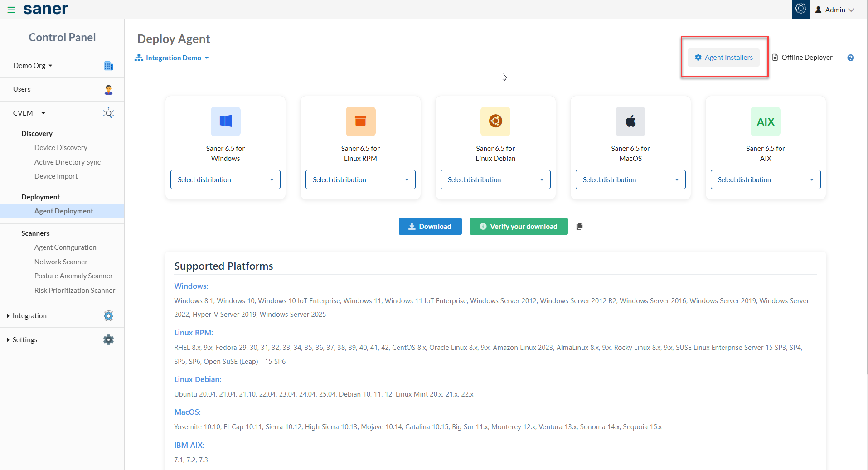Open Network Scanner
The image size is (868, 470).
(x=61, y=262)
